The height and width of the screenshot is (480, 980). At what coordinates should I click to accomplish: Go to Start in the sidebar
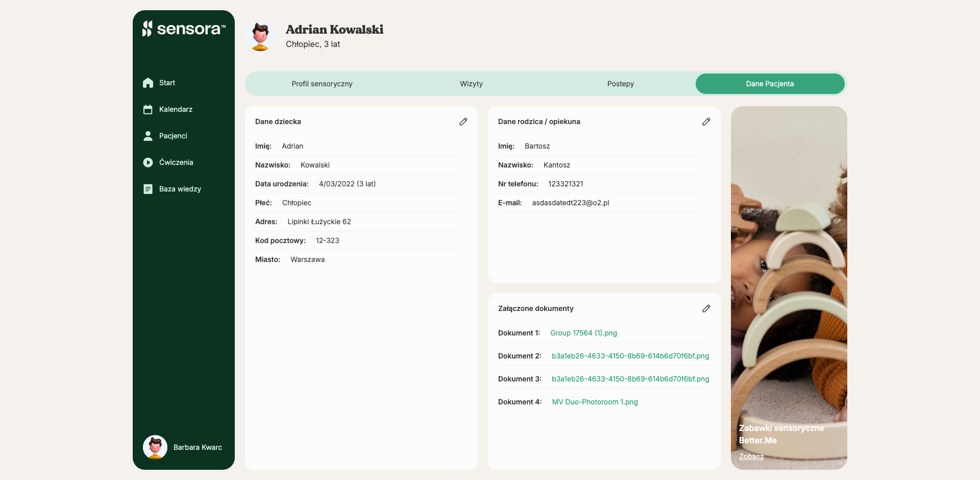(167, 83)
